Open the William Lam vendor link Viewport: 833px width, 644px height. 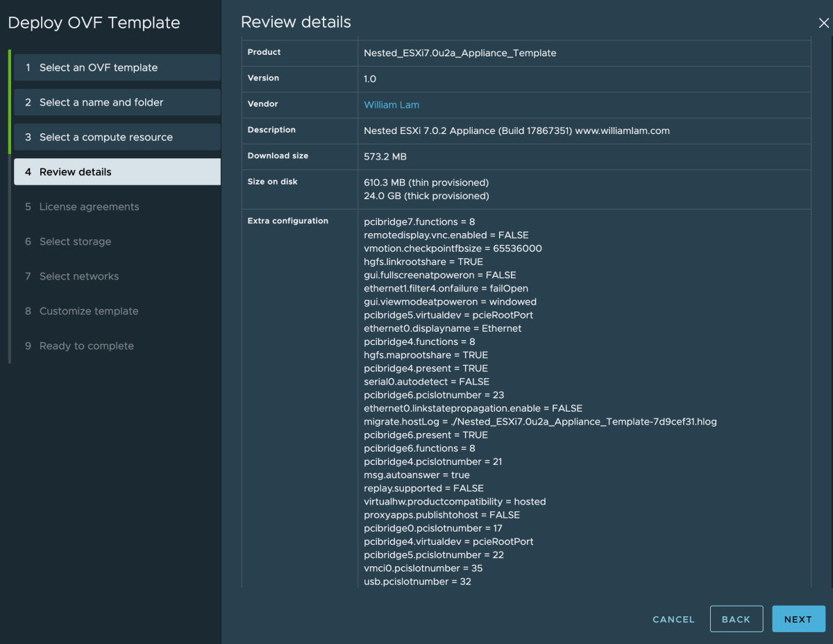[391, 104]
